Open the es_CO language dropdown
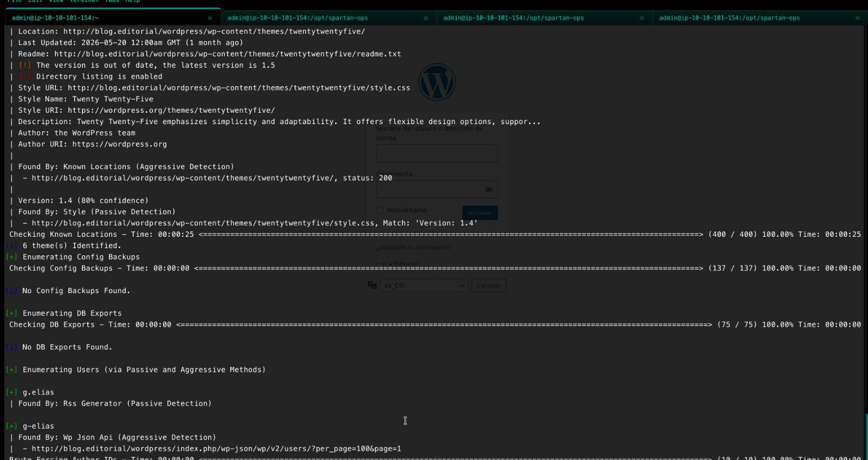Screen dimensions: 868x460 click(x=424, y=286)
